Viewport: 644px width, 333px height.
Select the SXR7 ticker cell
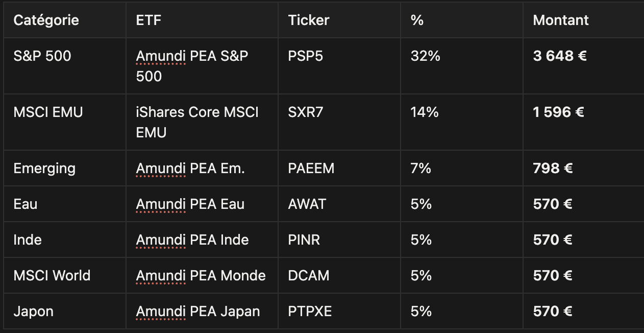click(305, 112)
